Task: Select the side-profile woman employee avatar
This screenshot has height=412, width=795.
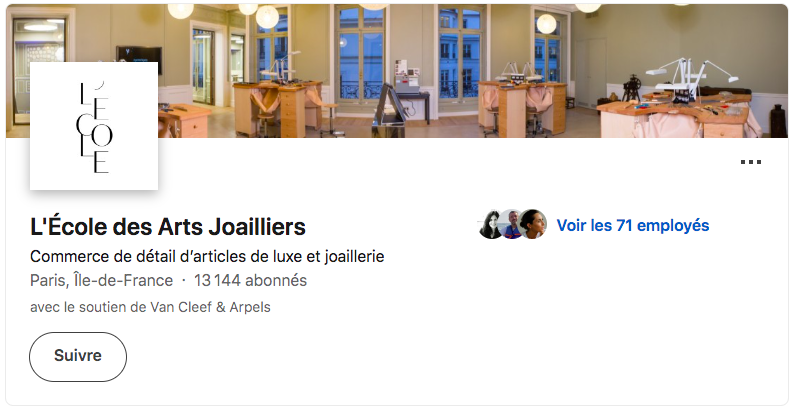Action: pyautogui.click(x=532, y=223)
